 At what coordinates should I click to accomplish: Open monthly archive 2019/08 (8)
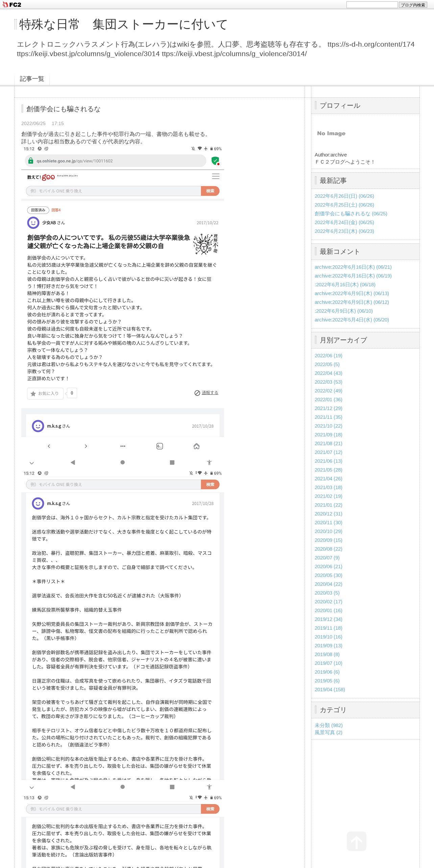point(327,654)
